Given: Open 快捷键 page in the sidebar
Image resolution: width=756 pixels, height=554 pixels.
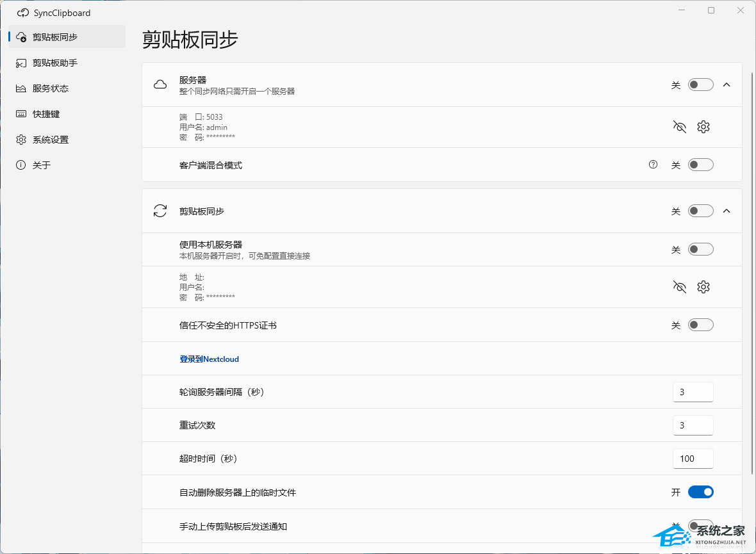Looking at the screenshot, I should 46,114.
